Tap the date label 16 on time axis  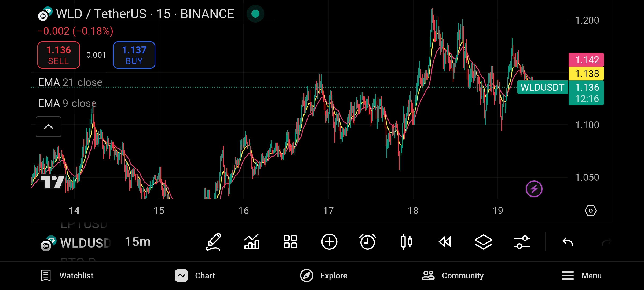point(243,211)
